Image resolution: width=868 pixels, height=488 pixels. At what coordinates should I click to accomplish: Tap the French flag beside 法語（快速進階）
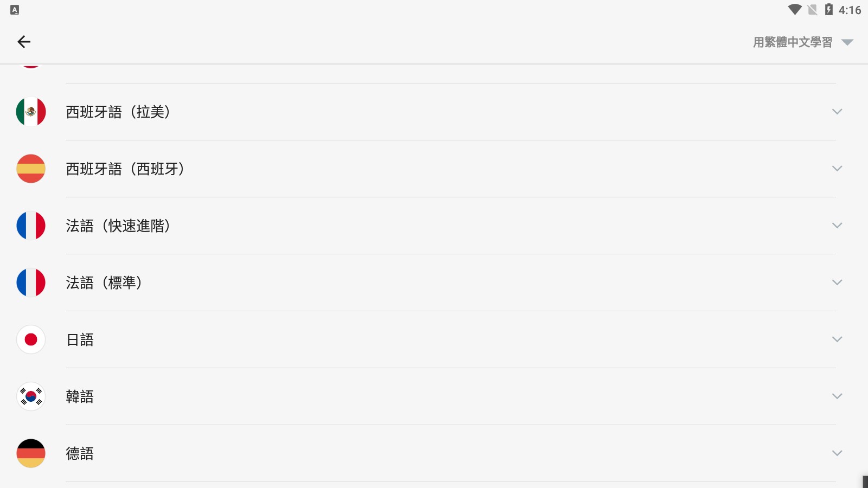click(x=31, y=226)
